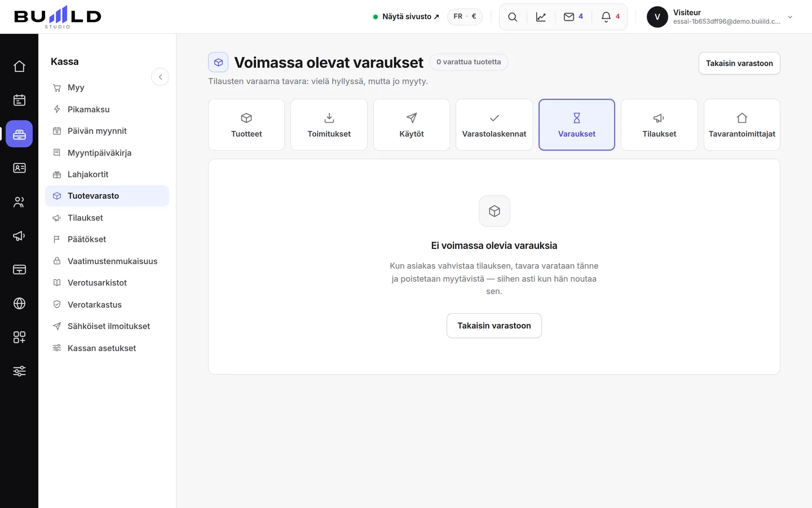
Task: Open the home icon in left rail
Action: coord(19,66)
